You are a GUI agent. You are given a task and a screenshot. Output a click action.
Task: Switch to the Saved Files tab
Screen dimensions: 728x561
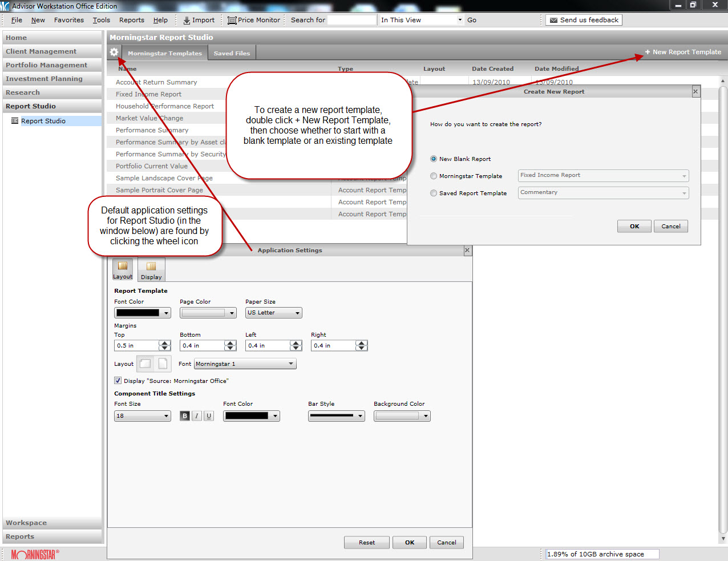pyautogui.click(x=232, y=53)
